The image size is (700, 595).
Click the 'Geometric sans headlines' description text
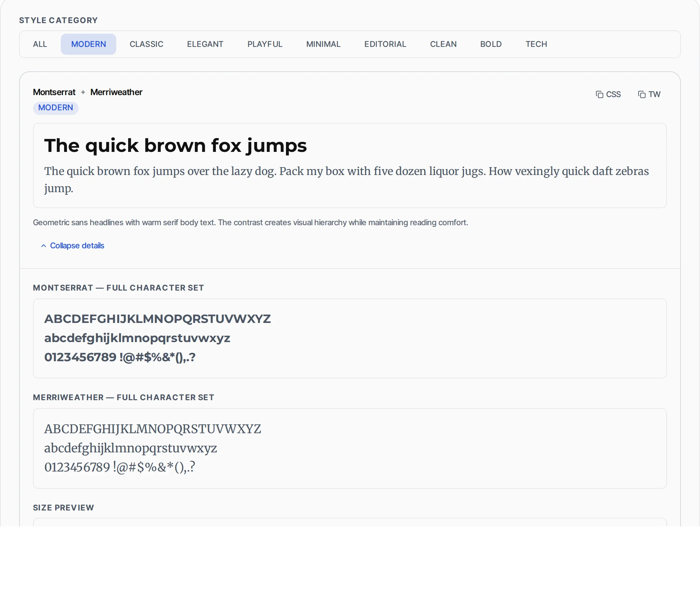tap(250, 223)
